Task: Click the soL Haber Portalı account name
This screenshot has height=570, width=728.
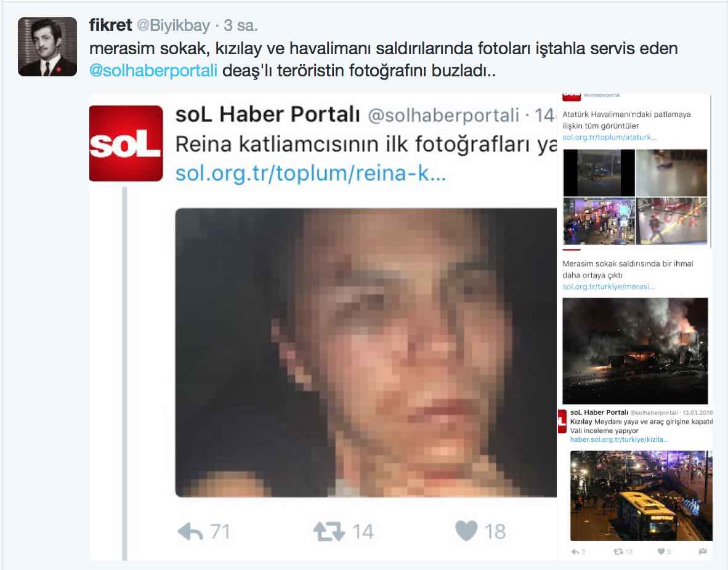Action: point(268,114)
